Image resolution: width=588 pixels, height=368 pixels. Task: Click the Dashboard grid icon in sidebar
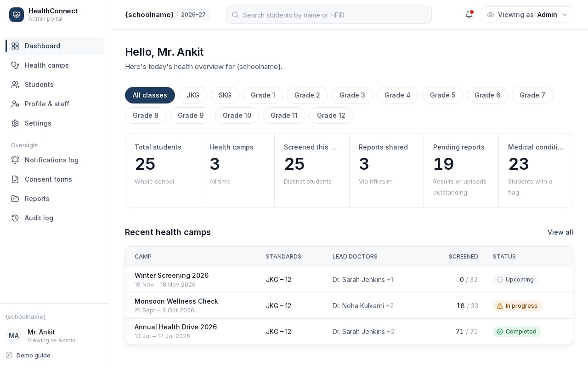[x=15, y=46]
